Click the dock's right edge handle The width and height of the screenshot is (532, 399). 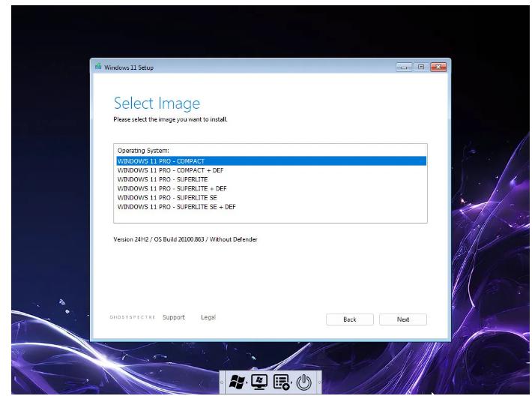pos(318,382)
